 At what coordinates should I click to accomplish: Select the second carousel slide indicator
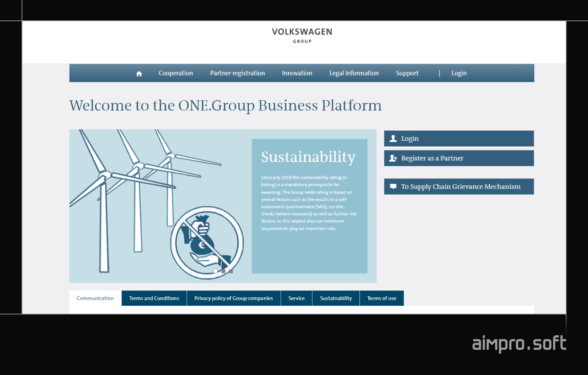[x=223, y=271]
